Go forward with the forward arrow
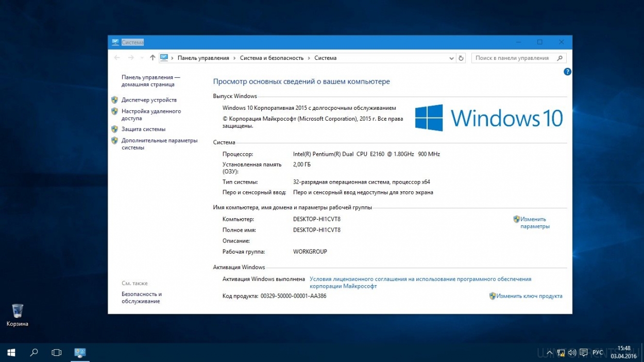The image size is (644, 362). click(131, 58)
